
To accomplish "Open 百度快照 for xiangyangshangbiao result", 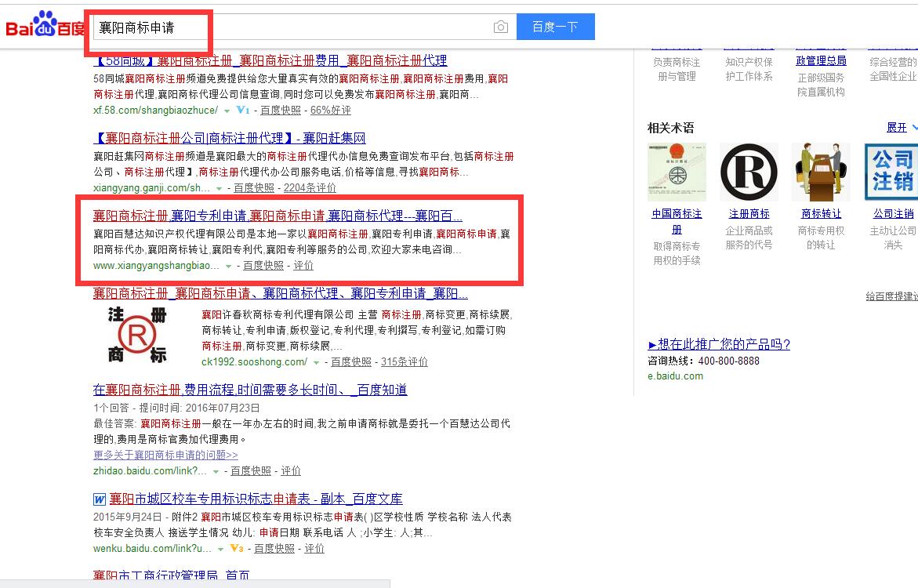I will 263,265.
